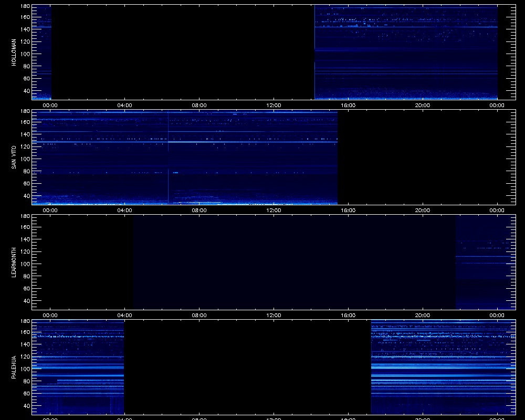Select the 12:00 time tick under San Vito plot
The height and width of the screenshot is (420, 525).
coord(274,211)
